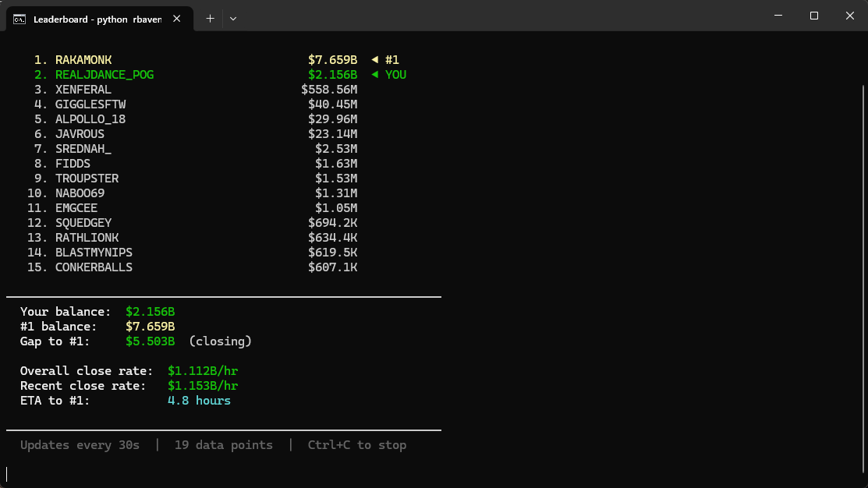Click the BLASTMYNIPS leaderboard entry
The height and width of the screenshot is (488, 868).
(94, 253)
